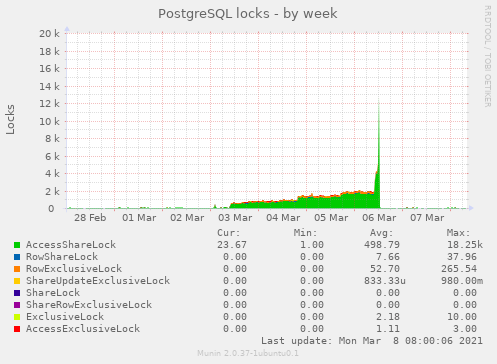497x364 pixels.
Task: Click the 4 k y-axis label
Action: 52,174
